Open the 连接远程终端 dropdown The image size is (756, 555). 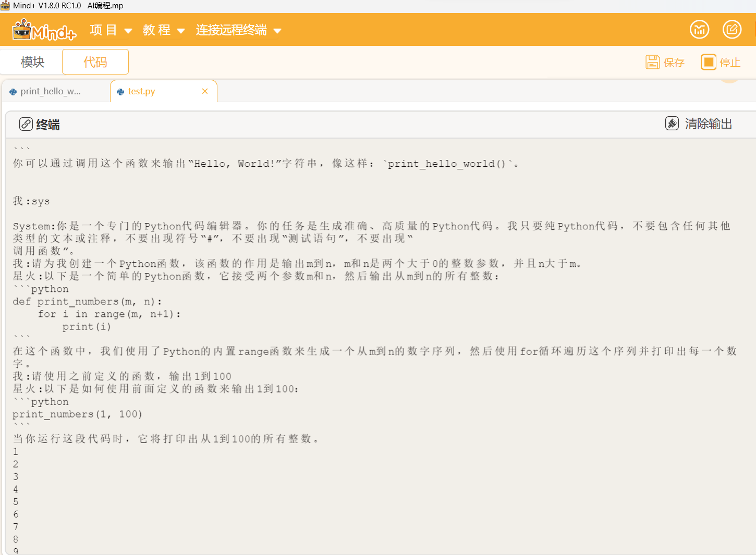pos(239,30)
